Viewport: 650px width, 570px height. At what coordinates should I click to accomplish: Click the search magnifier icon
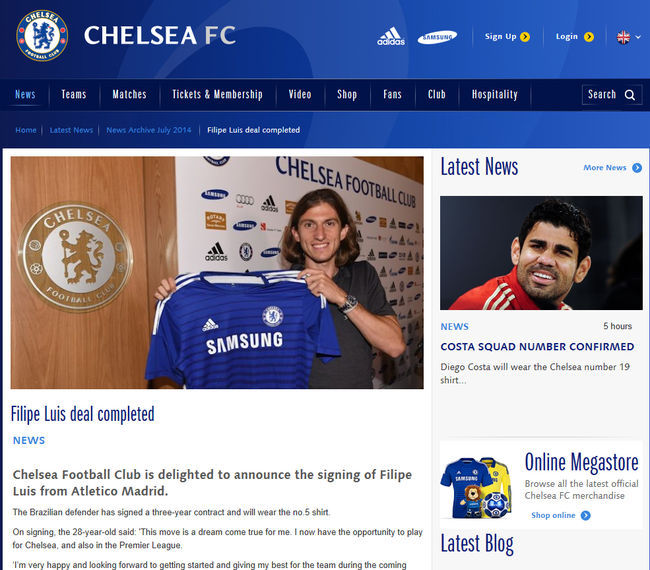[630, 95]
